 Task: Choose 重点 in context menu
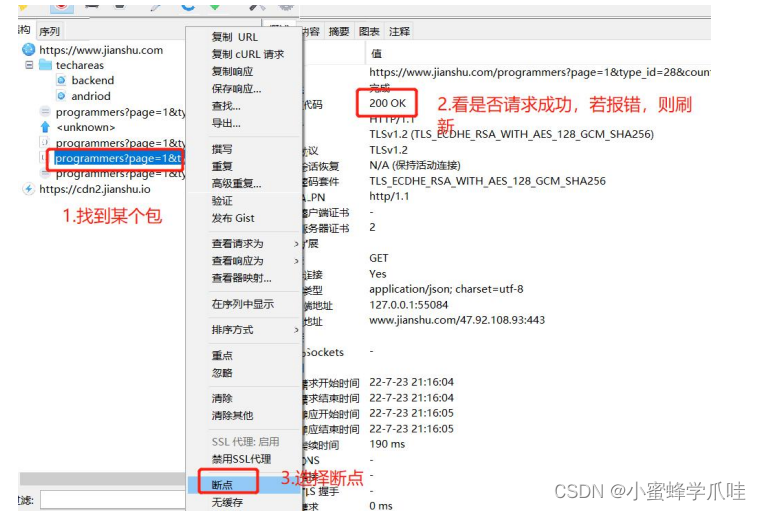point(222,356)
